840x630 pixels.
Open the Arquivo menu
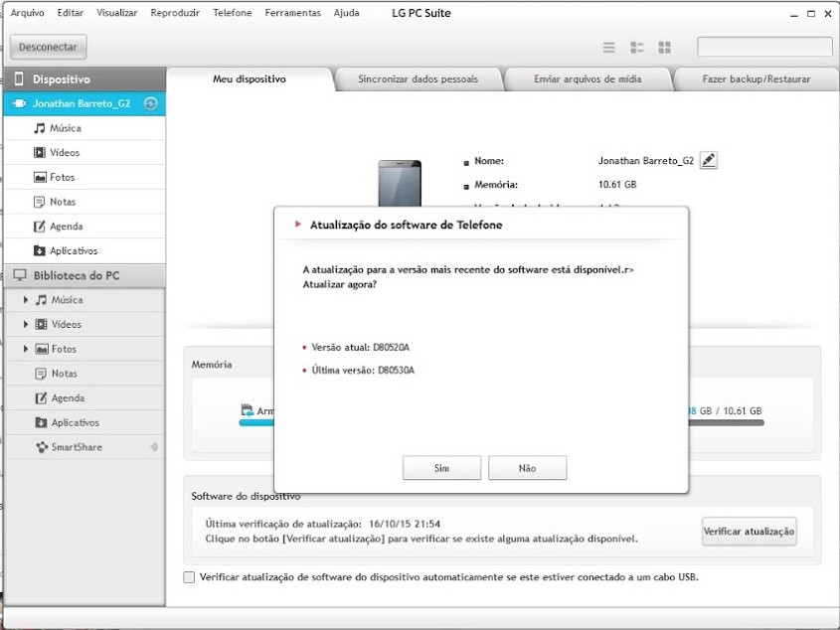[27, 13]
